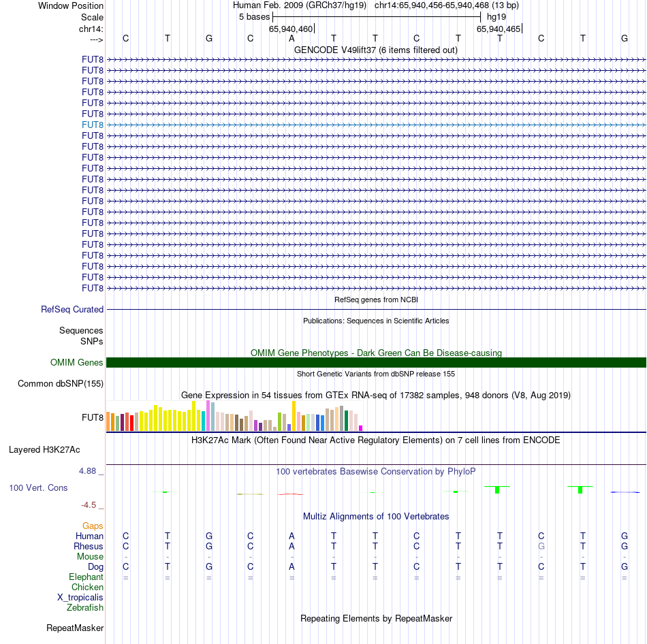
Task: Click '100 vertebrates Basewise Conservation by PhyloP'
Action: click(x=376, y=471)
